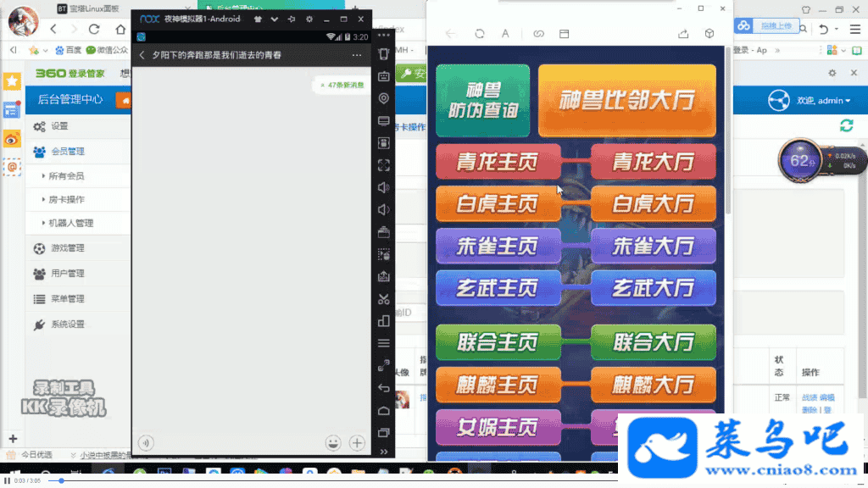Image resolution: width=868 pixels, height=488 pixels.
Task: Expand the 系统设置 sidebar section
Action: point(68,324)
